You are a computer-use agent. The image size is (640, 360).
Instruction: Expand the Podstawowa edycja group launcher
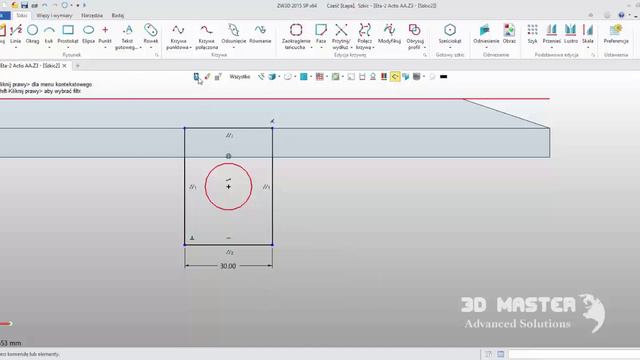593,55
